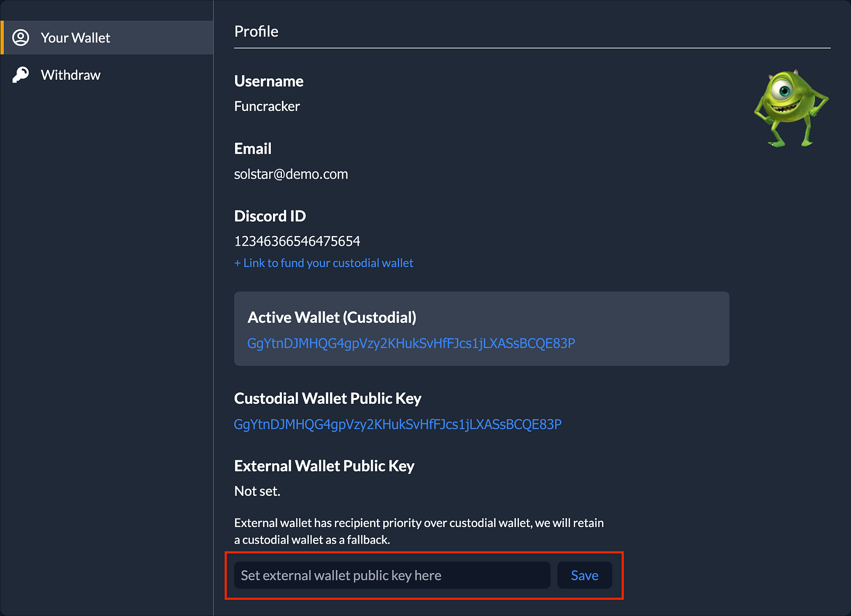Open the Custodial Wallet Public Key address
The height and width of the screenshot is (616, 851).
click(x=397, y=424)
